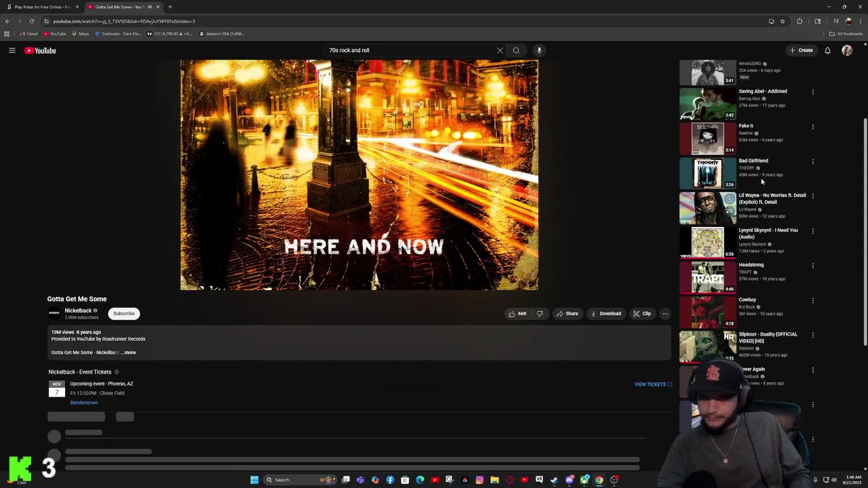The height and width of the screenshot is (488, 868).
Task: Like the video showing 66K likes
Action: click(517, 314)
